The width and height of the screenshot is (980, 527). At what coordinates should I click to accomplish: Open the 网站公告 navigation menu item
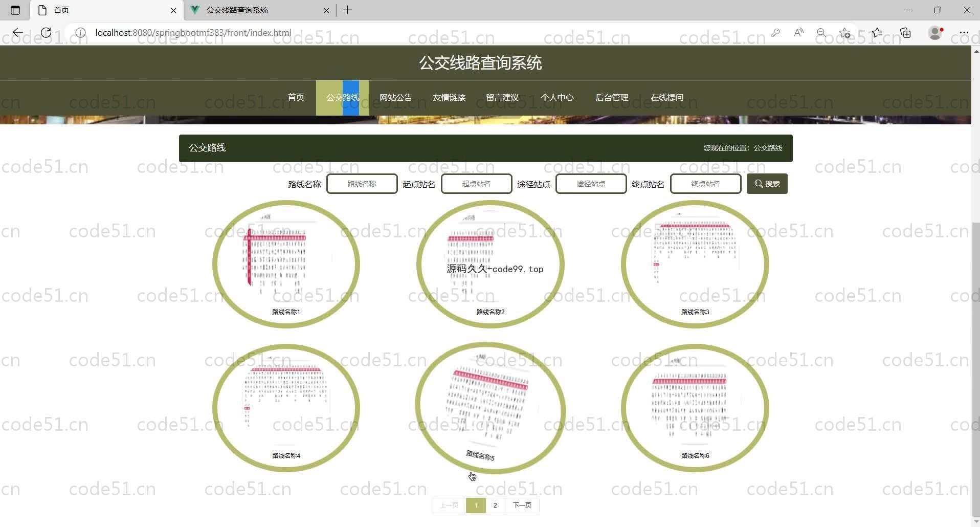[x=396, y=97]
